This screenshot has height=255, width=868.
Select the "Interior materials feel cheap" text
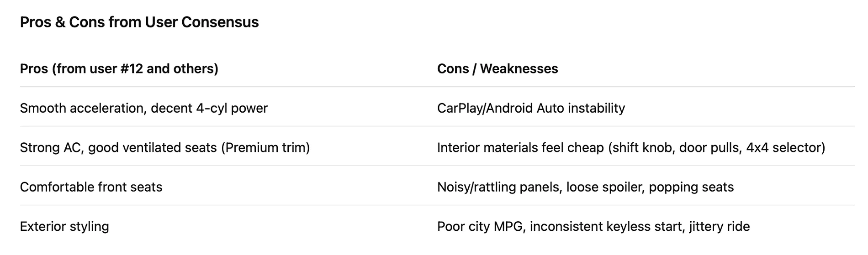[520, 148]
